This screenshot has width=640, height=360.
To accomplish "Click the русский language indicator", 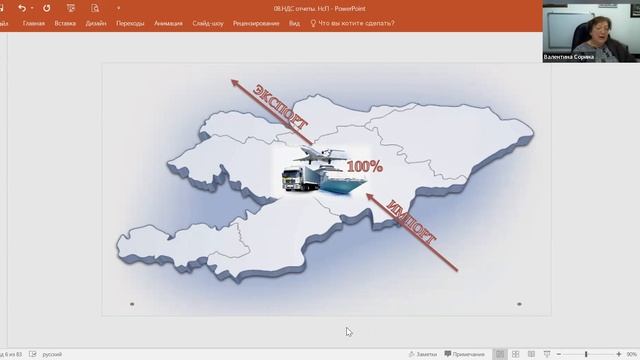I will [x=52, y=354].
